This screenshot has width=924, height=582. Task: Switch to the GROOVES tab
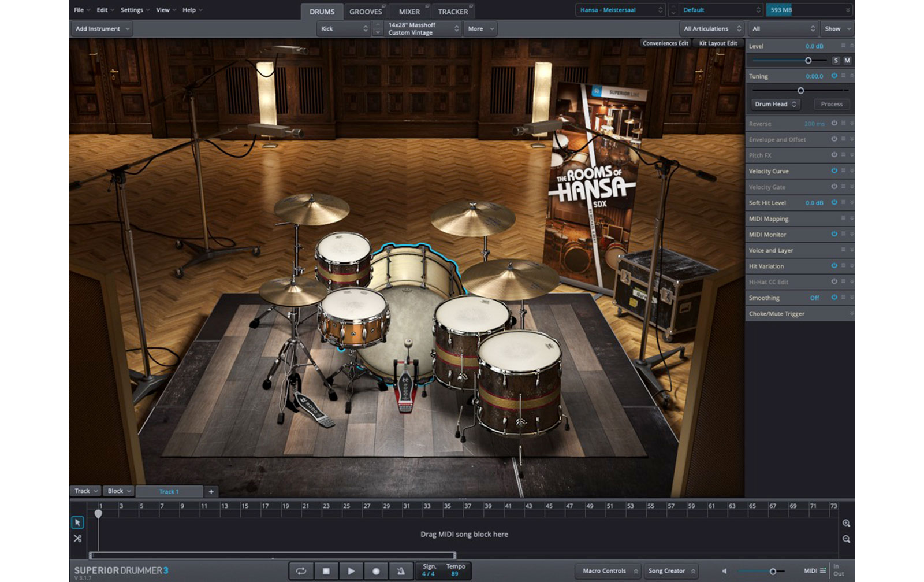pyautogui.click(x=366, y=12)
